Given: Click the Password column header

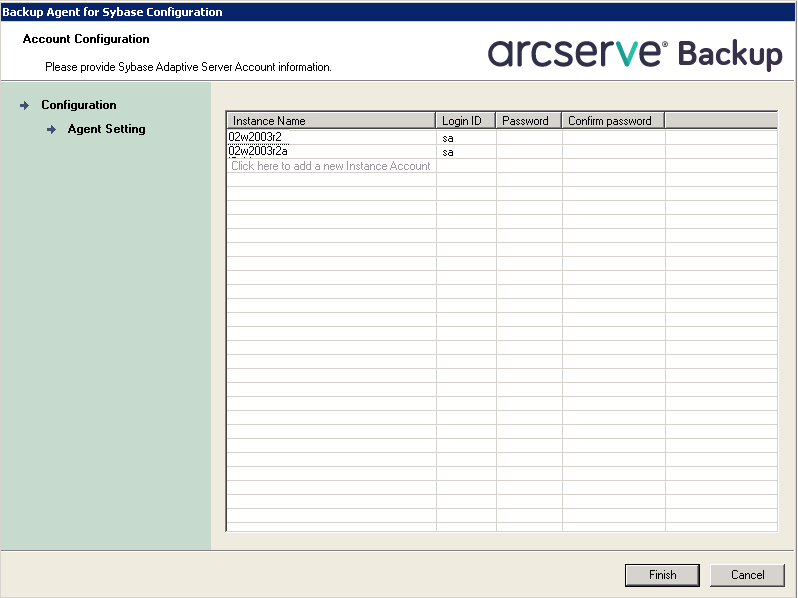Looking at the screenshot, I should pyautogui.click(x=529, y=121).
